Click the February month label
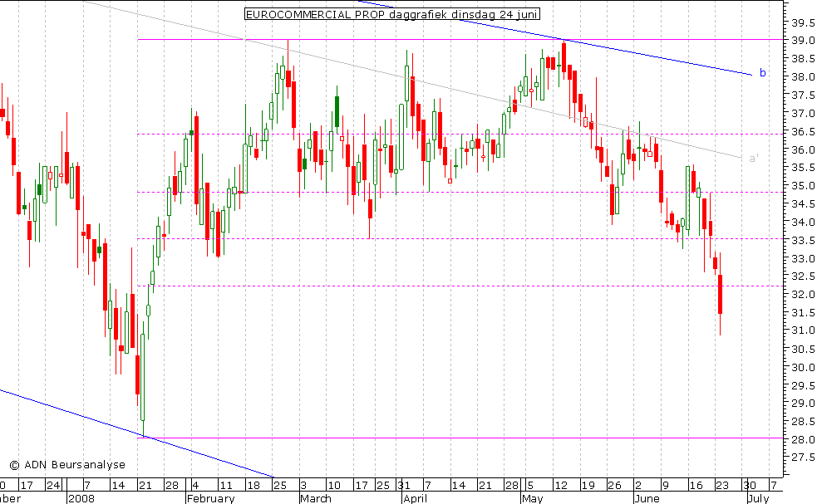Viewport: 817px width, 504px height. [210, 498]
